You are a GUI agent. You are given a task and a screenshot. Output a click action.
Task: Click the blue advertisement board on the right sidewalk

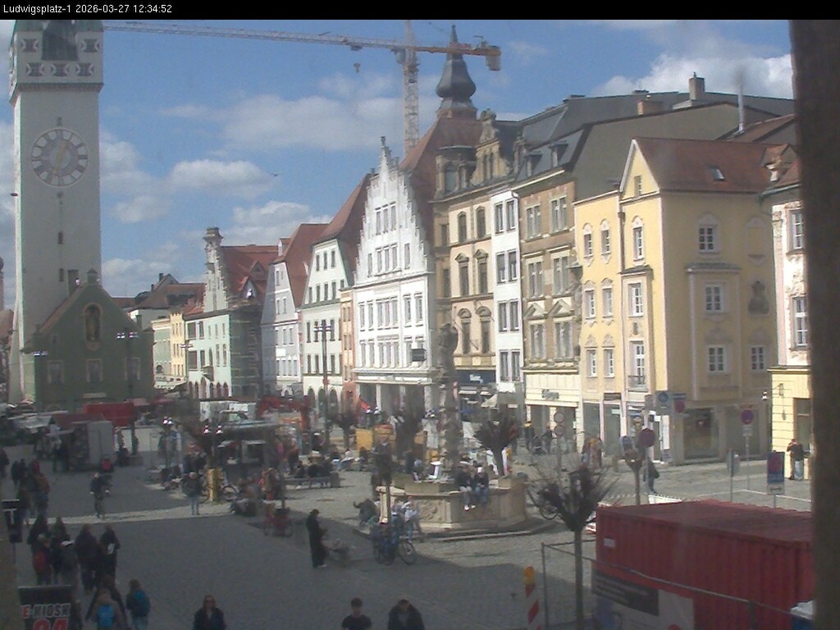pos(774,468)
